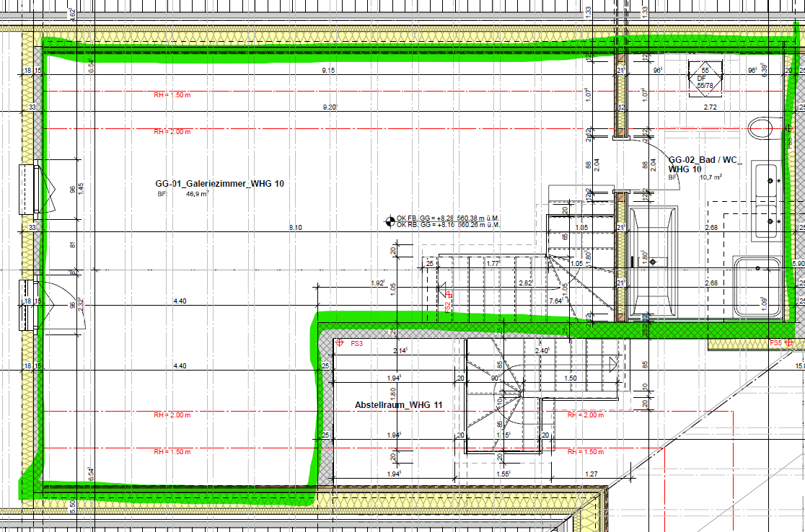Screen dimensions: 805x532
Task: Click the red S2 marker on the stairs
Action: click(449, 295)
